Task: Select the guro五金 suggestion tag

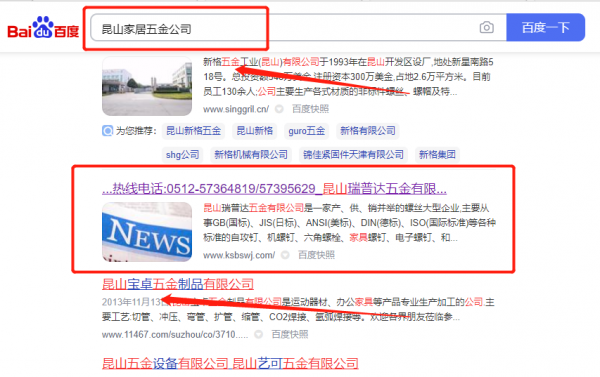Action: click(x=306, y=131)
